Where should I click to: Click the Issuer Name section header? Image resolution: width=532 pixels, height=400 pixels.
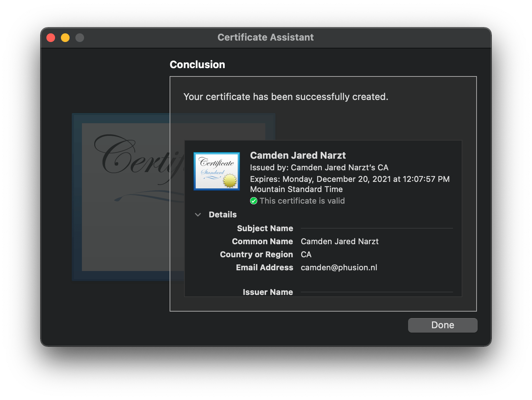(x=267, y=292)
